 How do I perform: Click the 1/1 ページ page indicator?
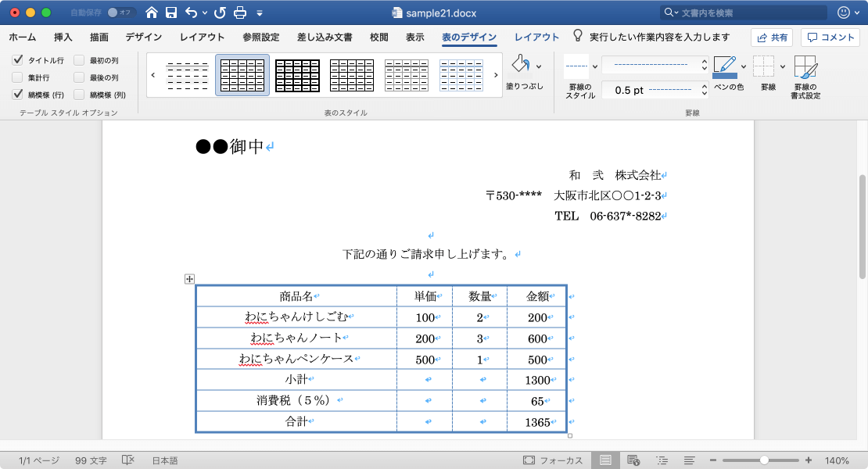[39, 460]
